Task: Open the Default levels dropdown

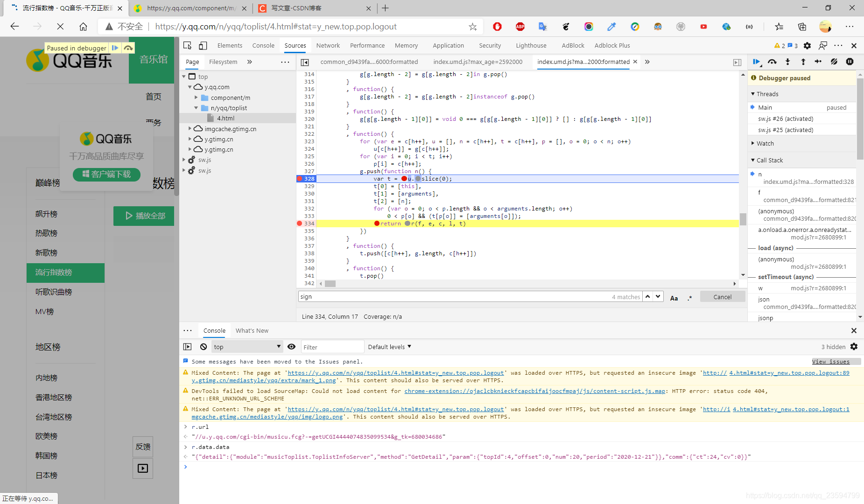Action: pos(390,347)
